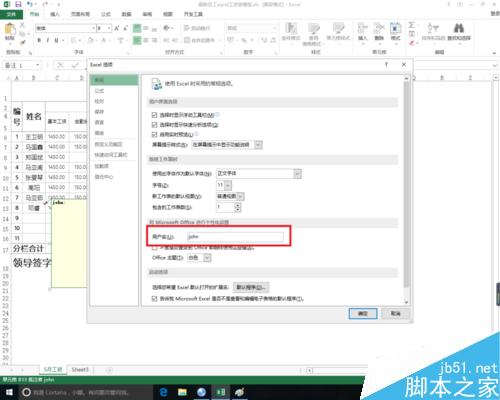Viewport: 500px width, 400px height.
Task: Click the Format Painter brush icon
Action: [x=22, y=42]
